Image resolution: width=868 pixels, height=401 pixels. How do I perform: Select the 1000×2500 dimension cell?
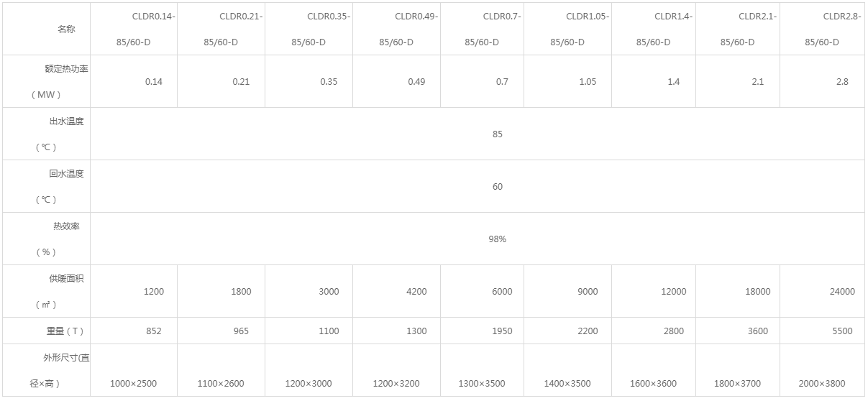tap(133, 384)
